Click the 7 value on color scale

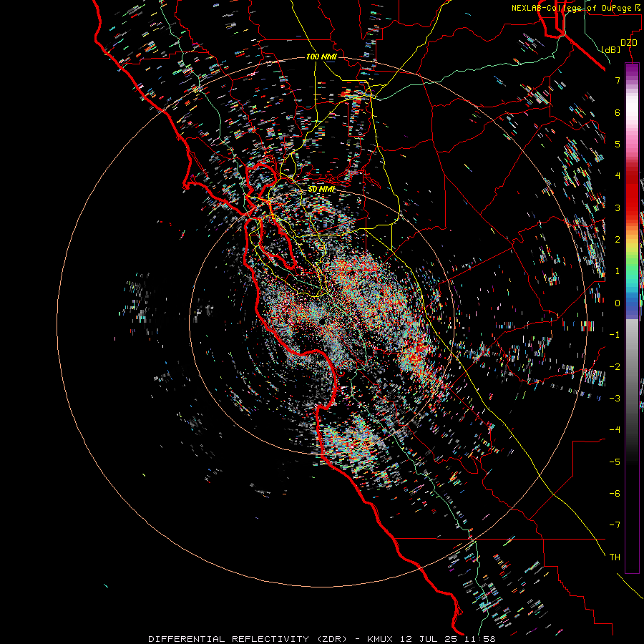(x=618, y=80)
